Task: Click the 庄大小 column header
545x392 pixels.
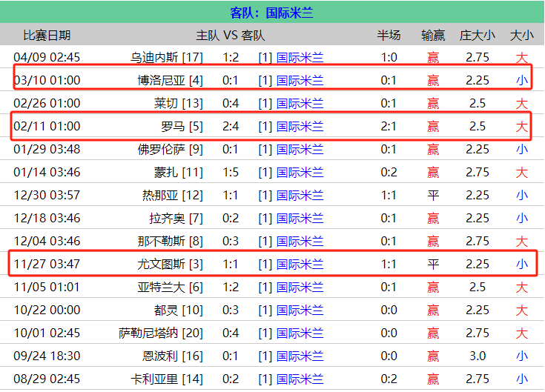Action: pos(477,35)
